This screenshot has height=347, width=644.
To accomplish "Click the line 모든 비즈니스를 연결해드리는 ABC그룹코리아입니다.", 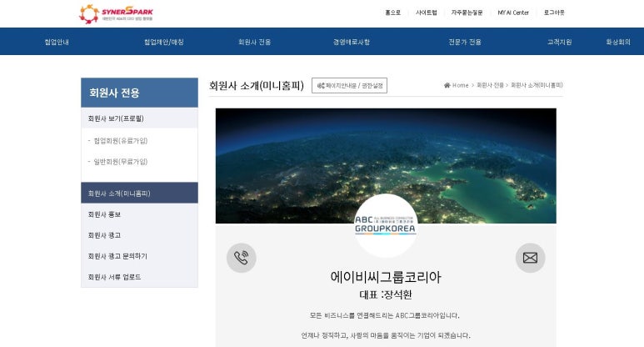I will [x=385, y=315].
